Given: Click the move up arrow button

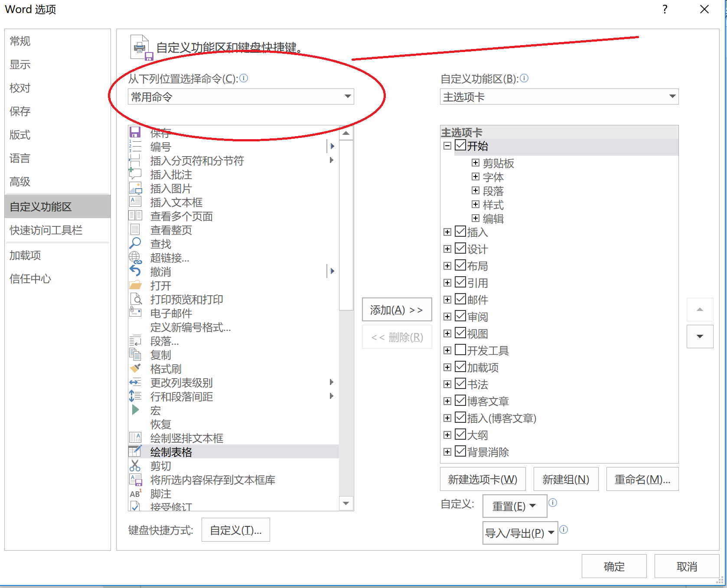Looking at the screenshot, I should coord(700,310).
